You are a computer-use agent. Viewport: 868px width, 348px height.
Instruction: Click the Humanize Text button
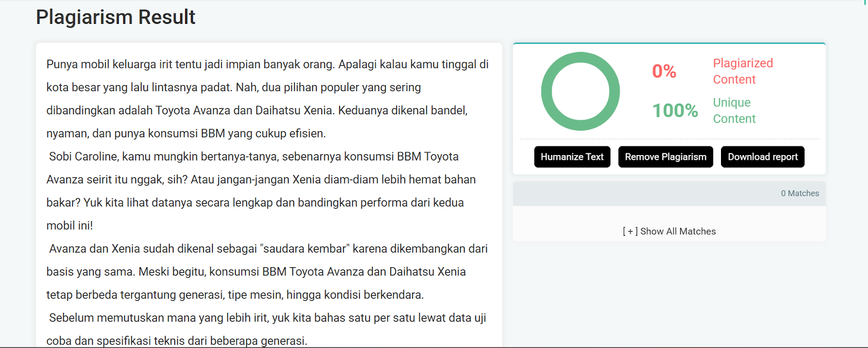572,157
